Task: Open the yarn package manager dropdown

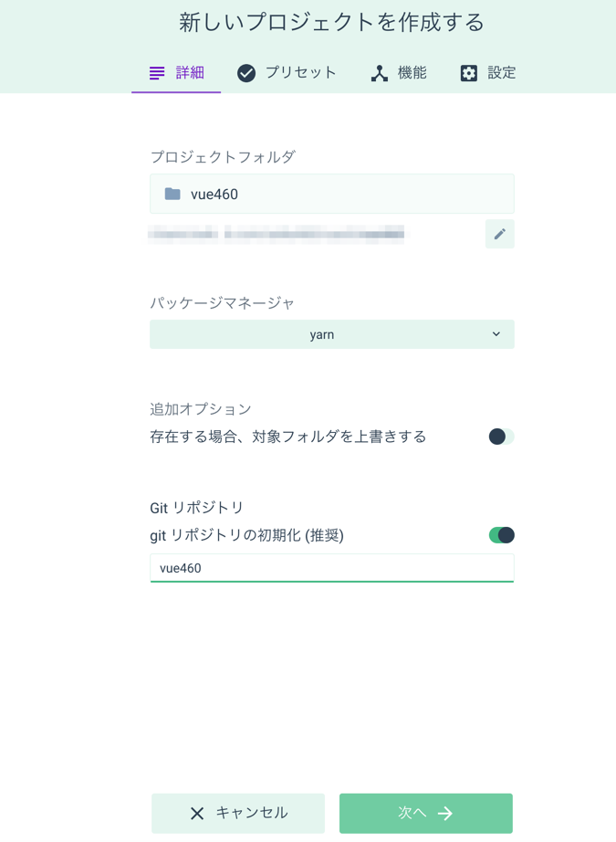Action: (x=331, y=334)
